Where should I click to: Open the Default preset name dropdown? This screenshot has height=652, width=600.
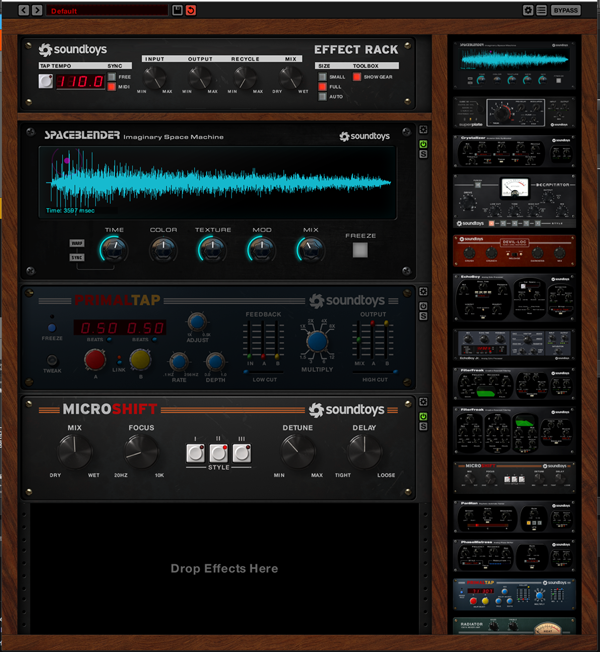click(x=106, y=10)
